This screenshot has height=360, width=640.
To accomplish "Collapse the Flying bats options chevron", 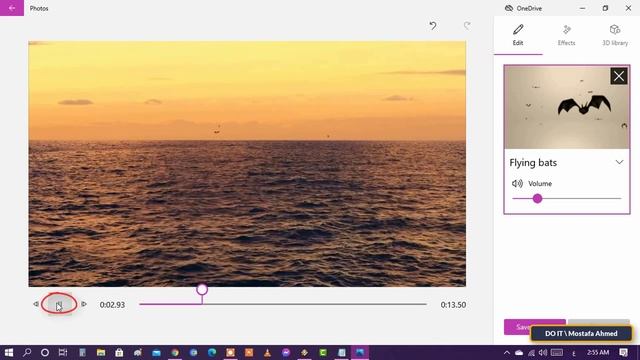I will [619, 162].
